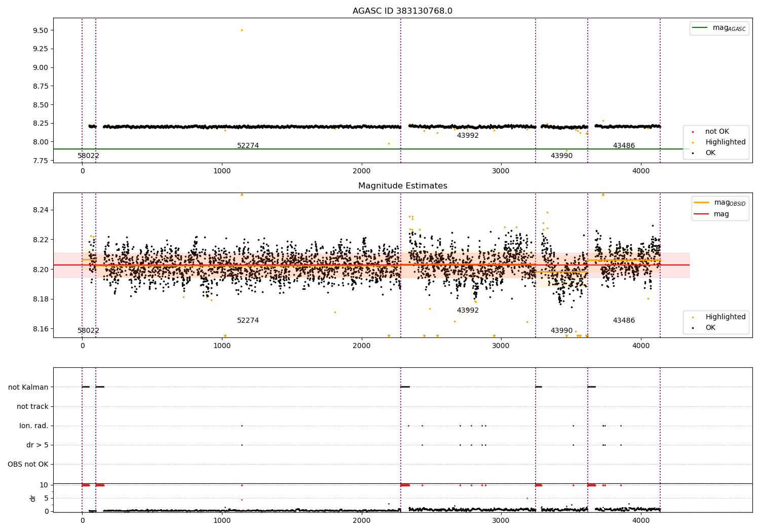Click the 'not OK' legend entry
Viewport: 760px width, 532px height.
717,131
